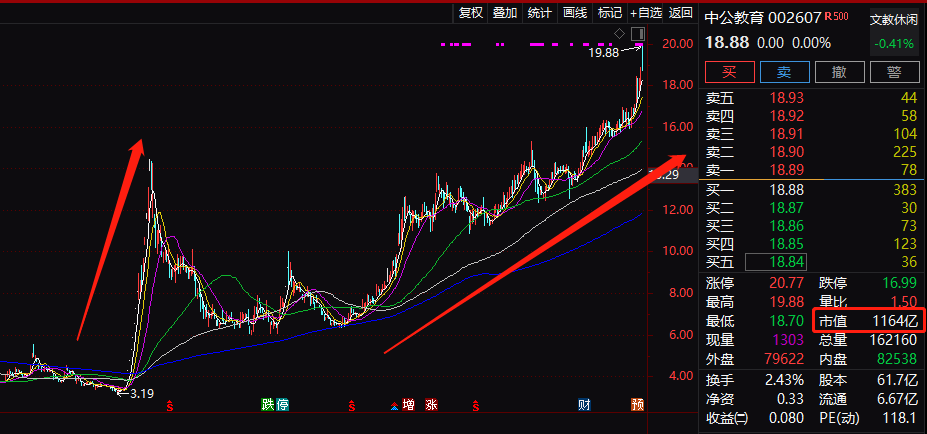
Task: Click the sector change -0.41%
Action: 894,43
